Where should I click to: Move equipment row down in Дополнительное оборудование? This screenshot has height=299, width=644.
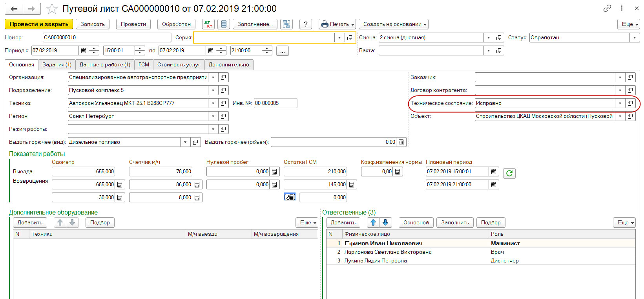72,222
